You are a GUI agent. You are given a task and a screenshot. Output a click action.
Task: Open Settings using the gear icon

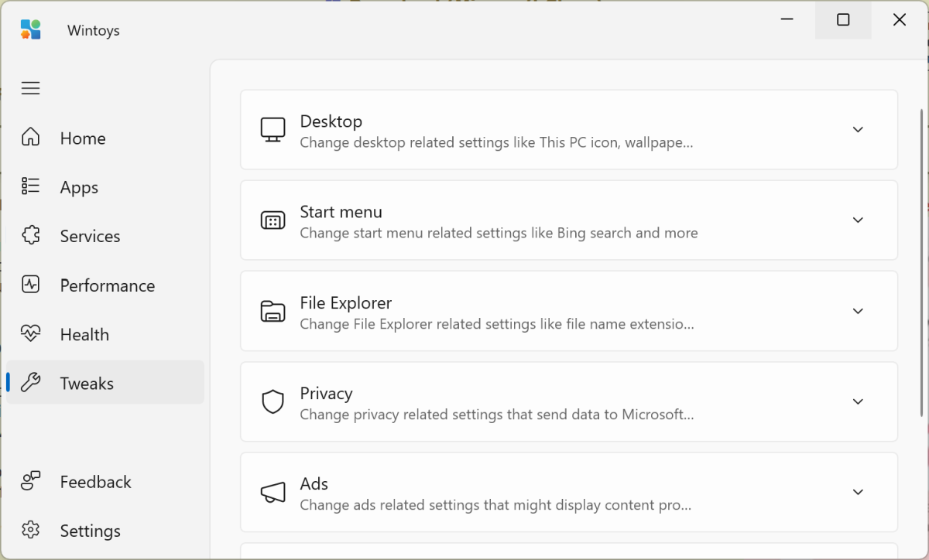pos(31,531)
